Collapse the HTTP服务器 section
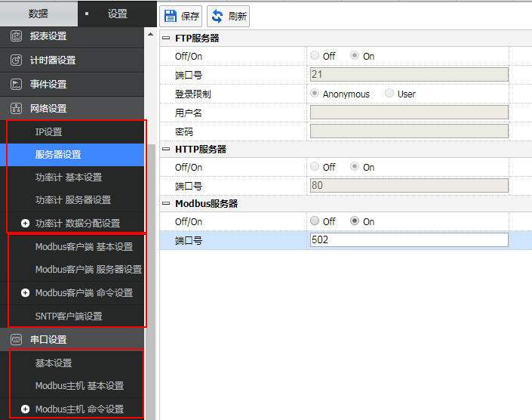Viewport: 532px width, 420px height. [166, 150]
